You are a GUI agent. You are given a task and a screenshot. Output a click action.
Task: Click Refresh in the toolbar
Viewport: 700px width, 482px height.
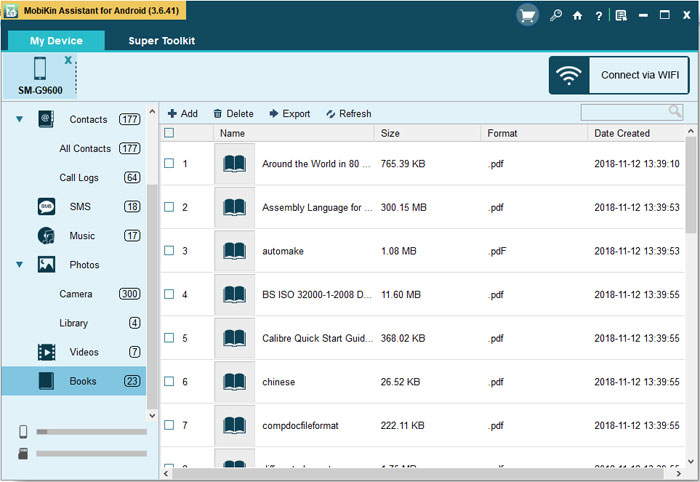tap(349, 114)
